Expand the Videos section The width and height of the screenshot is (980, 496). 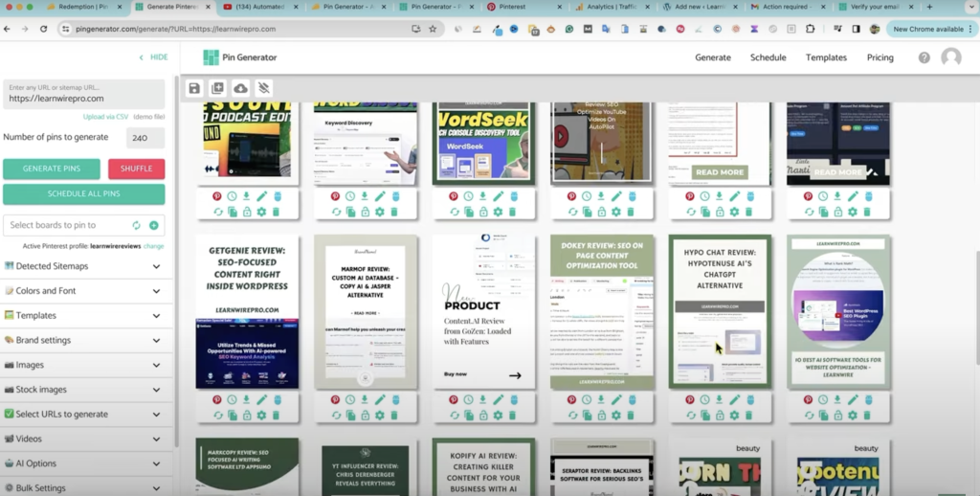[x=84, y=439]
